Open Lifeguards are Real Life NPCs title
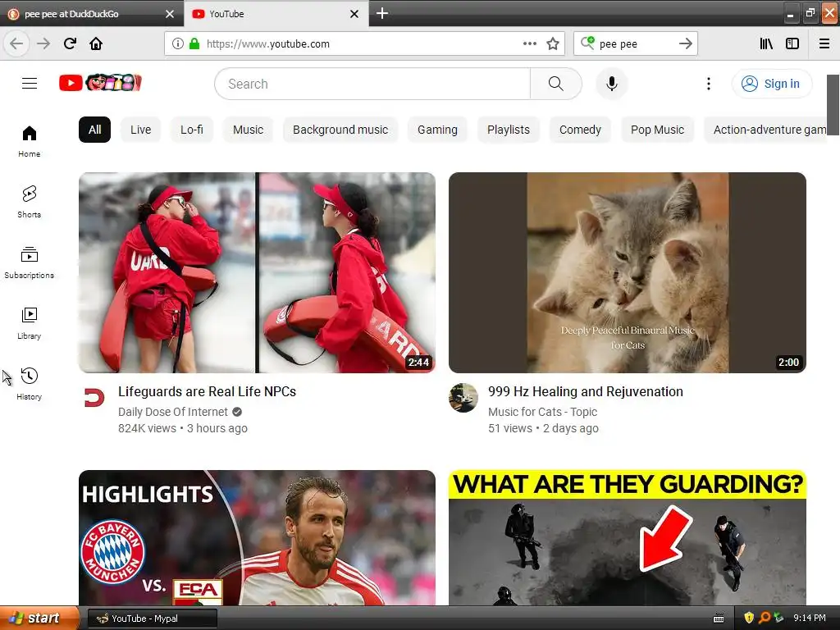 (207, 391)
